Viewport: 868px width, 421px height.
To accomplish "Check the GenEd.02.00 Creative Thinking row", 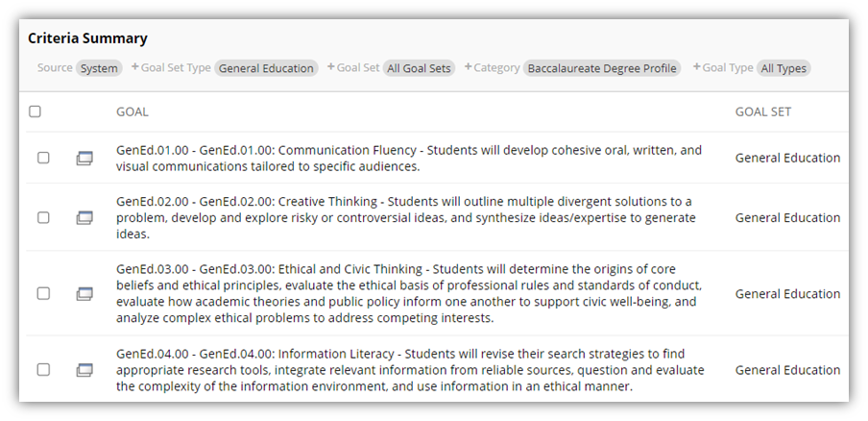I will point(43,217).
